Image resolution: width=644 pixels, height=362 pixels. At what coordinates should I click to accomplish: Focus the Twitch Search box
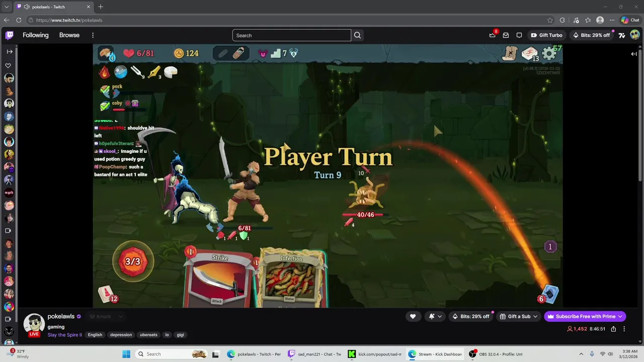[292, 35]
